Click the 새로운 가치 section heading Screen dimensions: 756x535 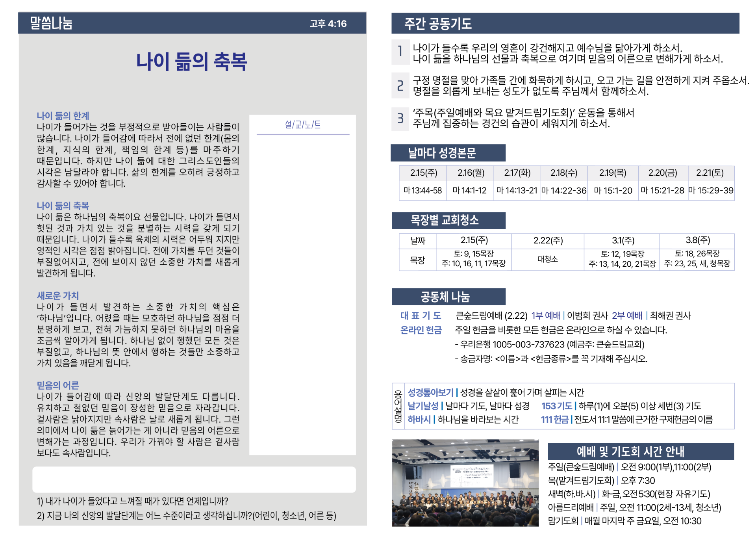click(x=58, y=295)
